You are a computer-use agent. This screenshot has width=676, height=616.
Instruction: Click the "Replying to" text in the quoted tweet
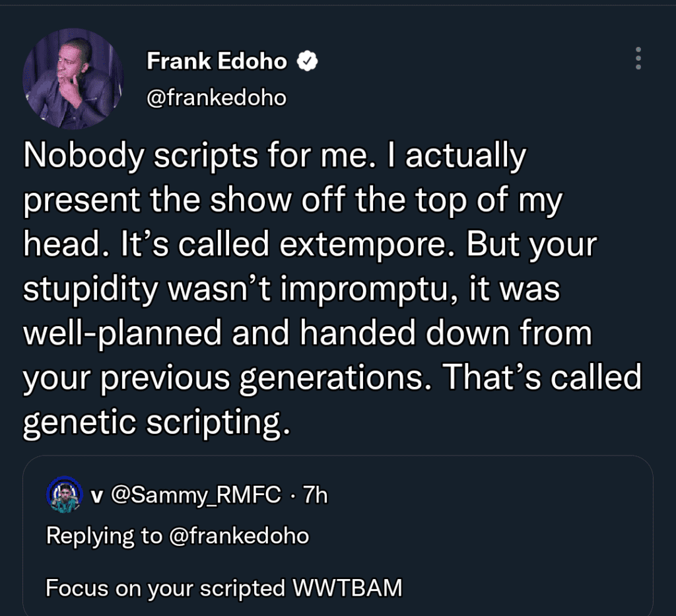pos(102,535)
